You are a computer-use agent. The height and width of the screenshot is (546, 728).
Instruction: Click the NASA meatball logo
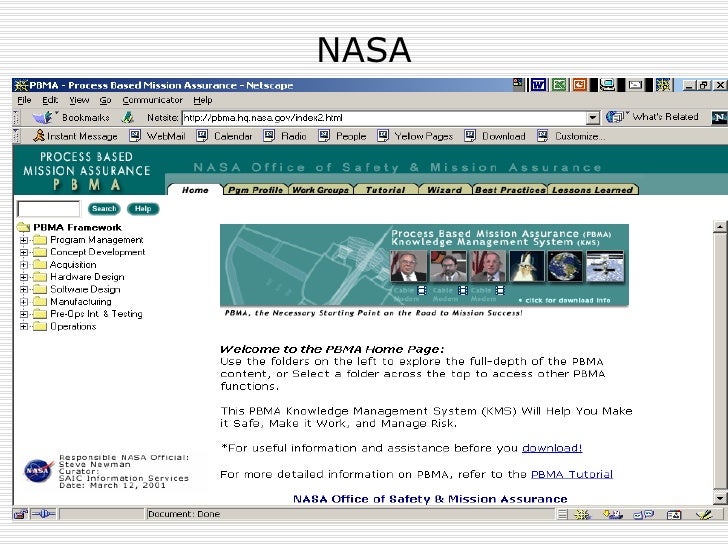(38, 471)
